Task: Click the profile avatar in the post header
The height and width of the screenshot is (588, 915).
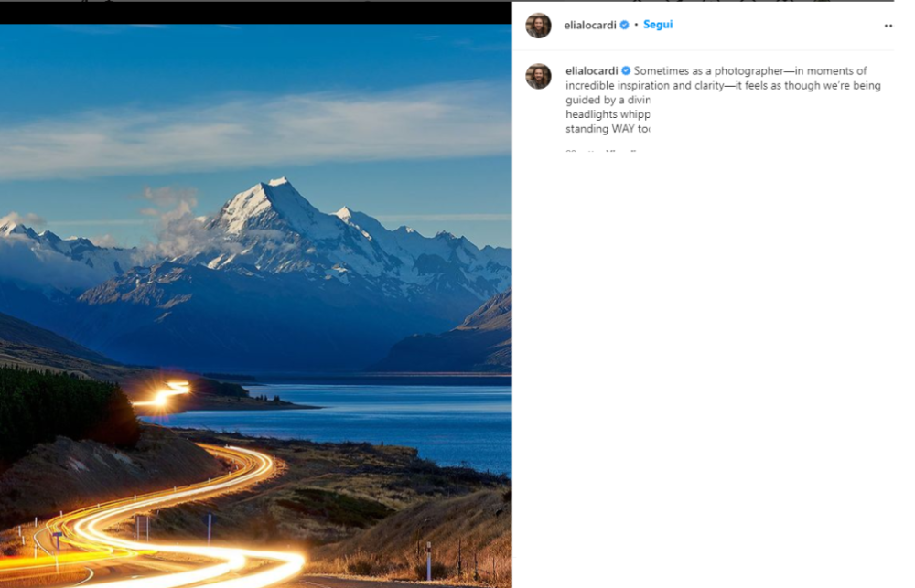Action: [538, 26]
